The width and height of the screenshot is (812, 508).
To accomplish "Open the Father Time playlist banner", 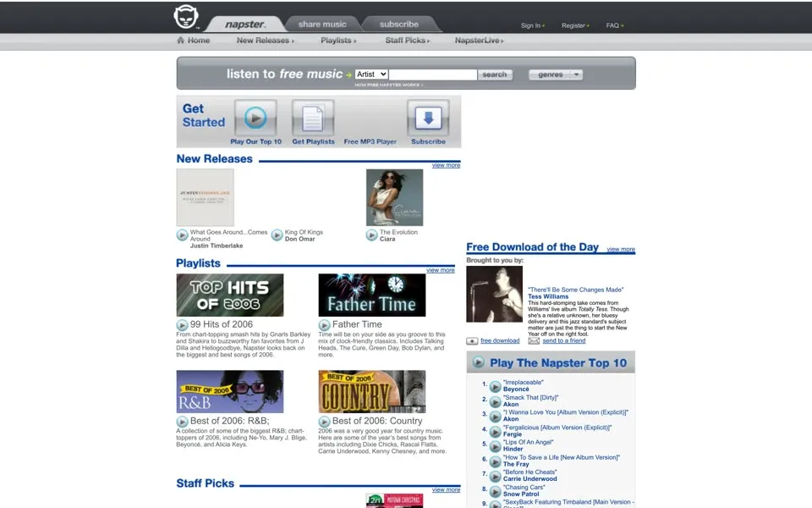I will point(372,295).
